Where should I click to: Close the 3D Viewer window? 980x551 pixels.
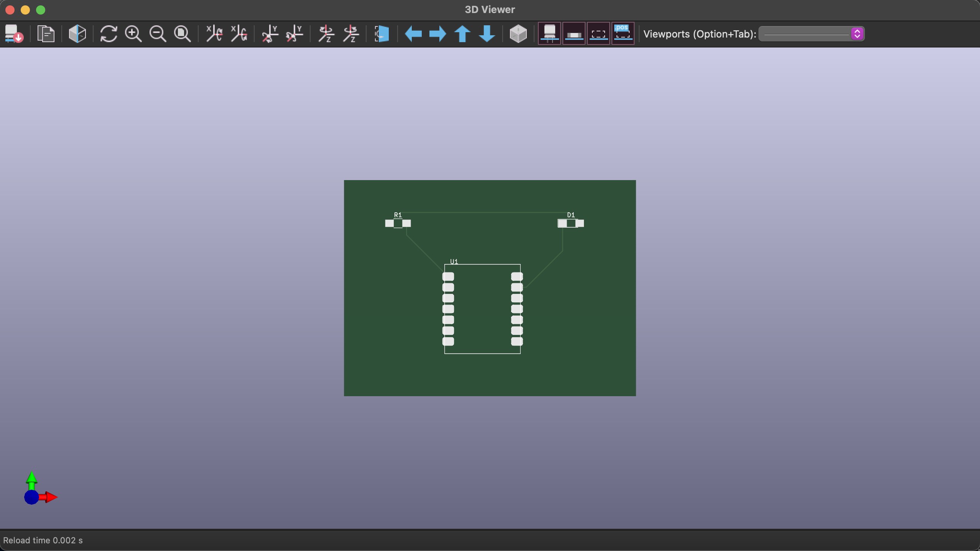coord(10,10)
